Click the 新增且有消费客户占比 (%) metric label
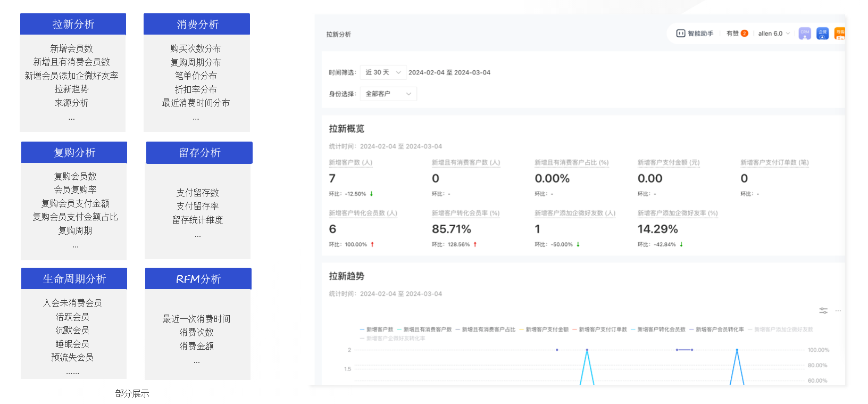868x404 pixels. 572,162
